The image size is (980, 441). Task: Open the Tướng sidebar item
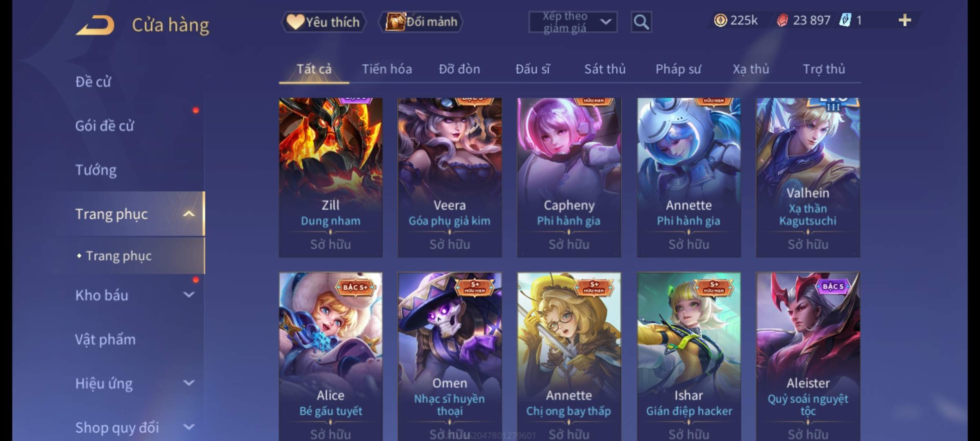pyautogui.click(x=96, y=170)
